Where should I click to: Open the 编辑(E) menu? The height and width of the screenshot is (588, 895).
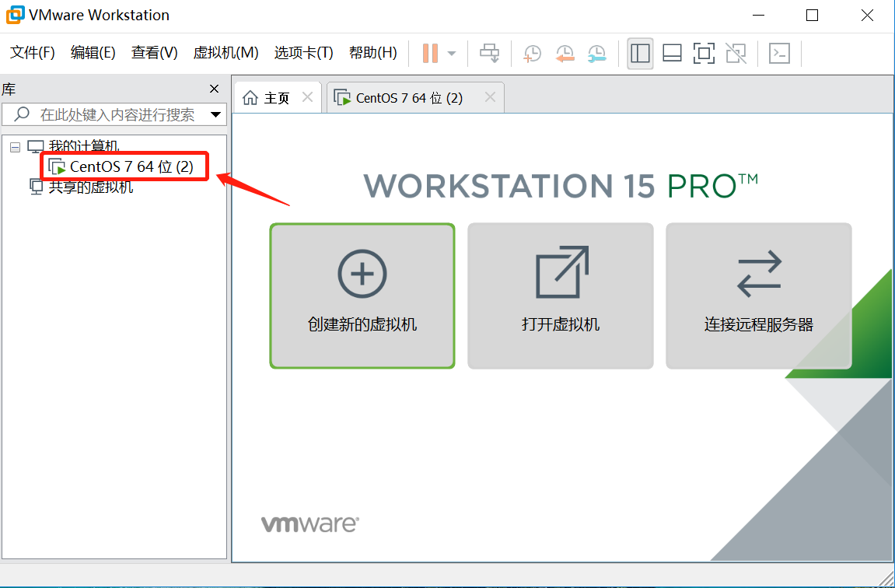tap(93, 53)
